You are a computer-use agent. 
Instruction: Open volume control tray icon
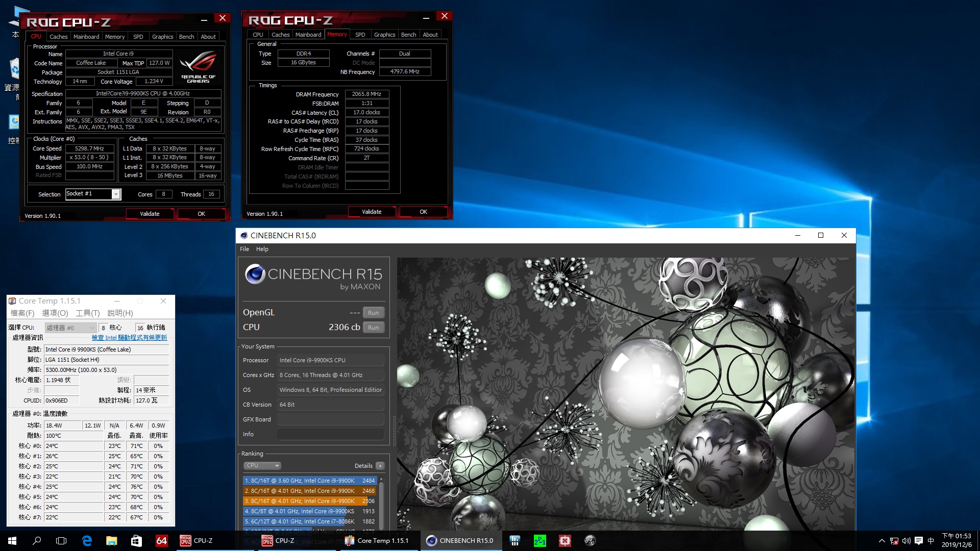click(906, 541)
